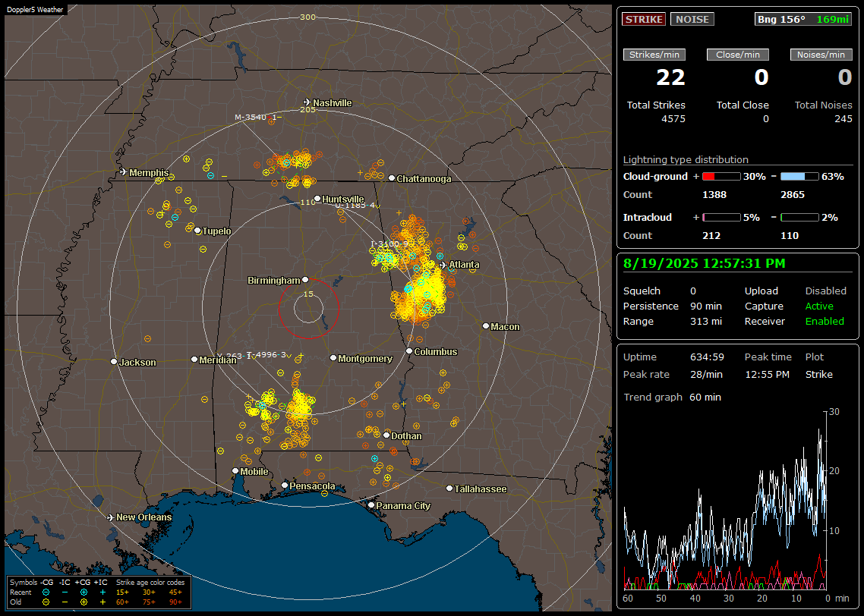Click the negative cloud-ground blue percentage bar
864x616 pixels.
pyautogui.click(x=799, y=177)
